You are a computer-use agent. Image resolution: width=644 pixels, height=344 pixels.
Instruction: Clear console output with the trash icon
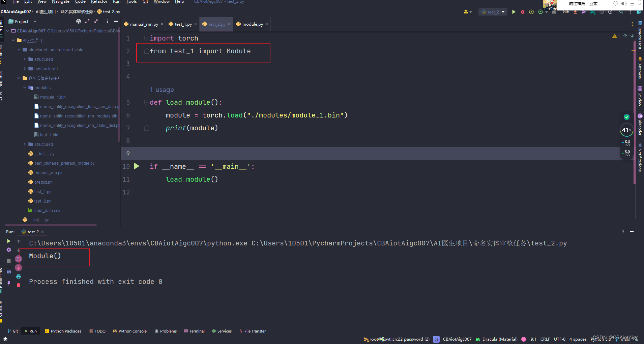tap(19, 285)
